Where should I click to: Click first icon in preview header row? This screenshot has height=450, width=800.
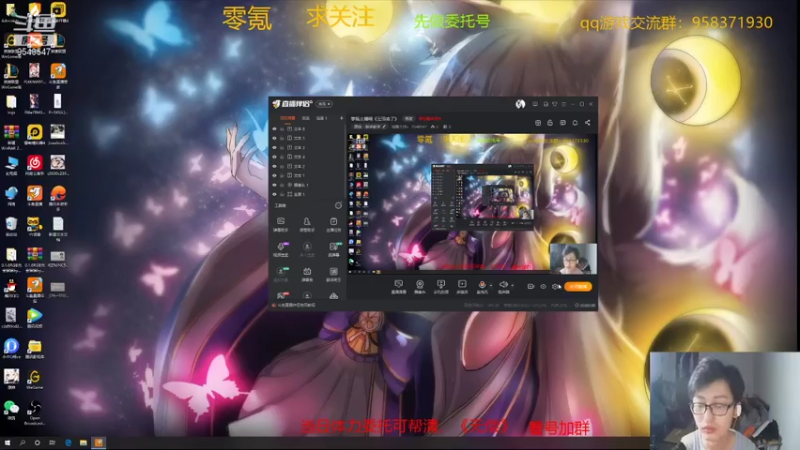tap(538, 123)
